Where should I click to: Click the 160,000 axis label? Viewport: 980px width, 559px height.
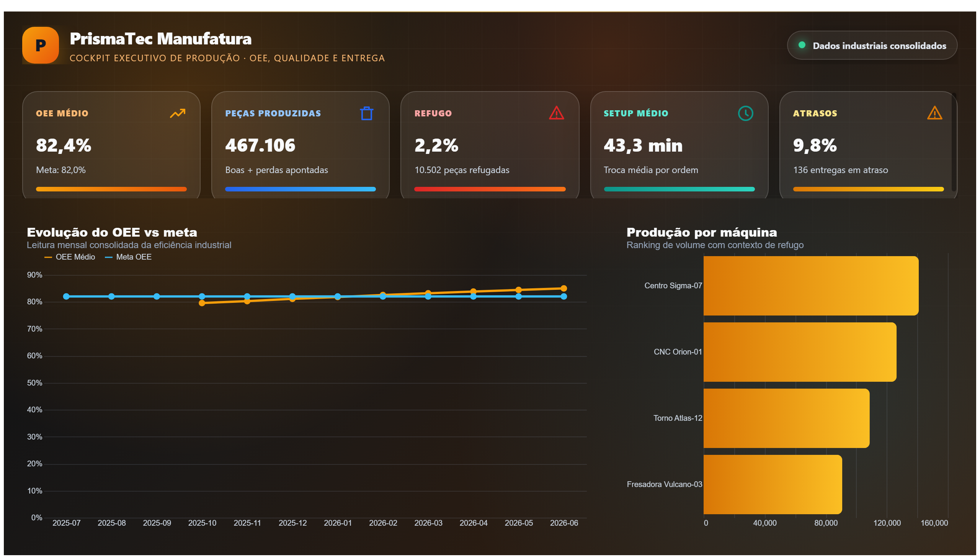coord(934,523)
